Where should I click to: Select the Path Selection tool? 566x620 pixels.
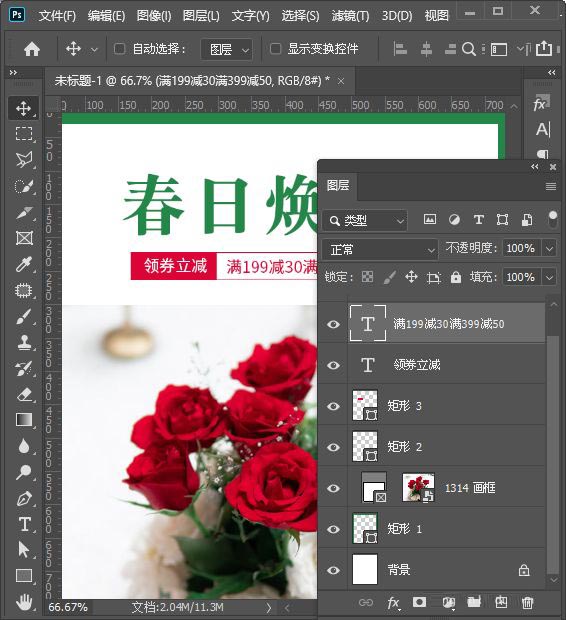[x=24, y=550]
